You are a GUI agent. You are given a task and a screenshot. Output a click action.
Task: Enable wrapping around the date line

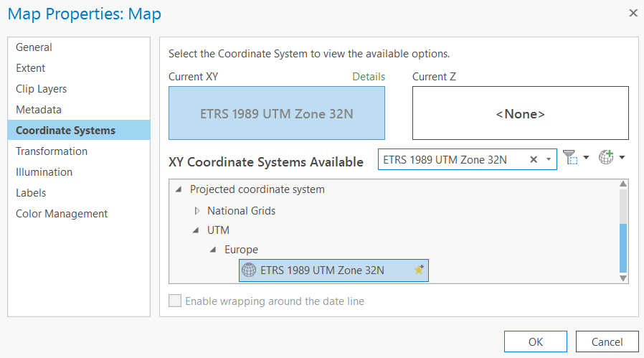coord(175,301)
